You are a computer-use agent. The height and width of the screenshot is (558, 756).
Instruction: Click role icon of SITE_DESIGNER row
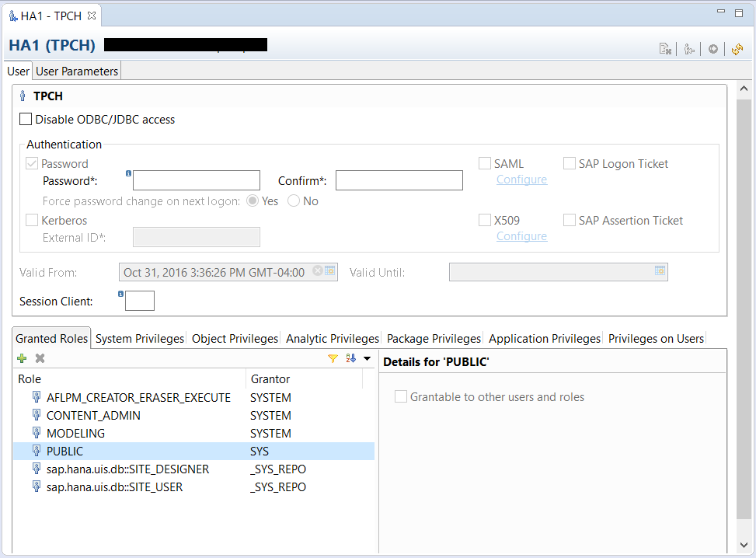click(x=37, y=469)
